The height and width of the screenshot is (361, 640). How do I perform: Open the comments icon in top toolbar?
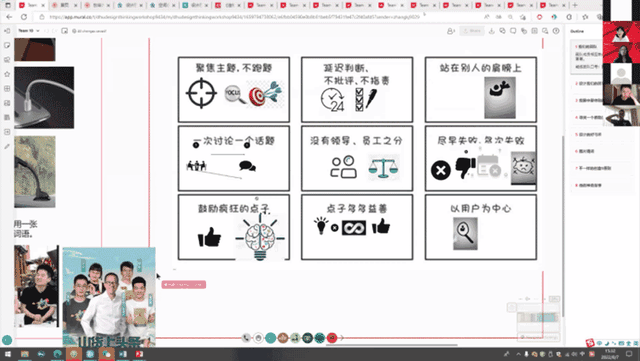[x=513, y=31]
